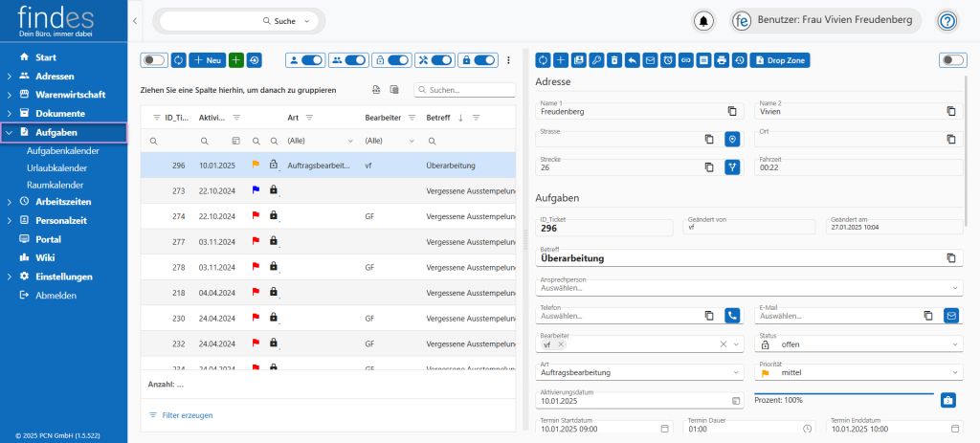Click the alarm clock reminder icon

pos(668,60)
